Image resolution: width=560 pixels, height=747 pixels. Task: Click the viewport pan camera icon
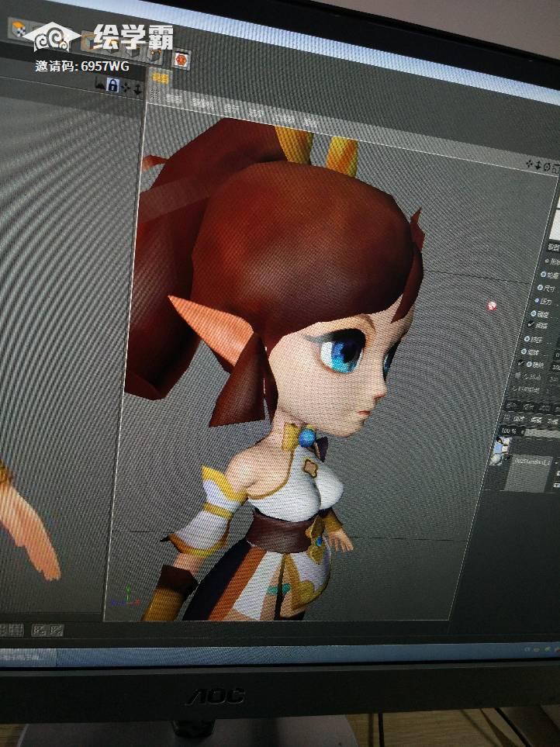pyautogui.click(x=529, y=164)
